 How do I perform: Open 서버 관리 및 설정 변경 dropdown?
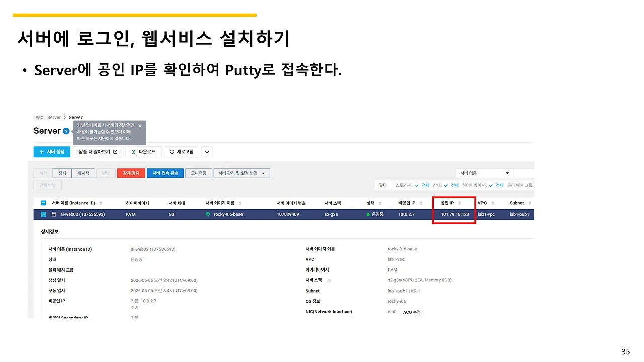pos(242,173)
